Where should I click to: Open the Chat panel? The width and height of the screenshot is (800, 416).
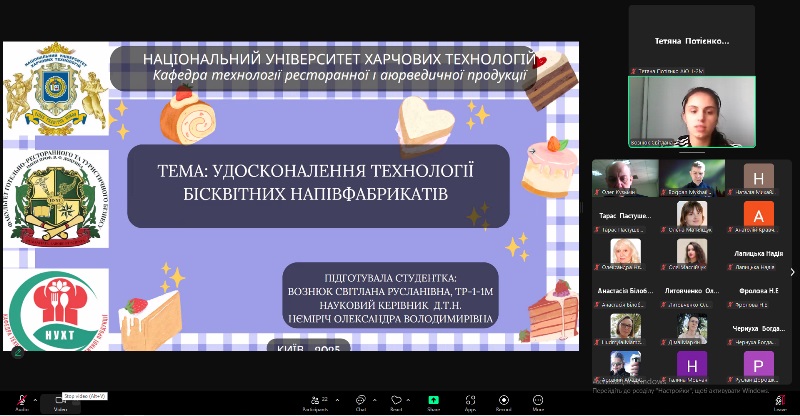click(x=361, y=403)
